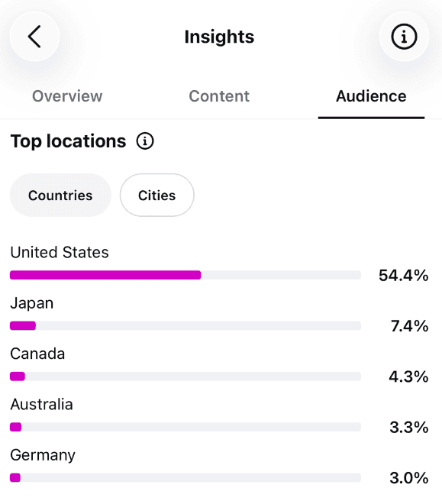442x504 pixels.
Task: Open the info icon beside Insights title
Action: [x=404, y=37]
